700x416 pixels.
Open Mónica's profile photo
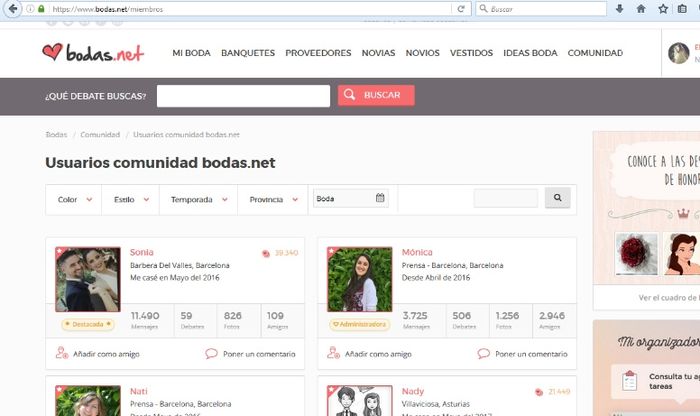click(359, 279)
